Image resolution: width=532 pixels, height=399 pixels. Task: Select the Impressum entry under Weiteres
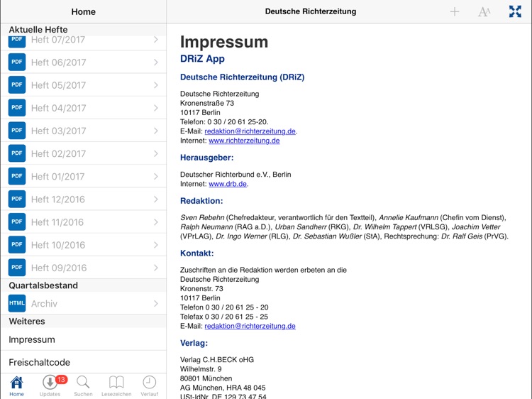coord(84,339)
